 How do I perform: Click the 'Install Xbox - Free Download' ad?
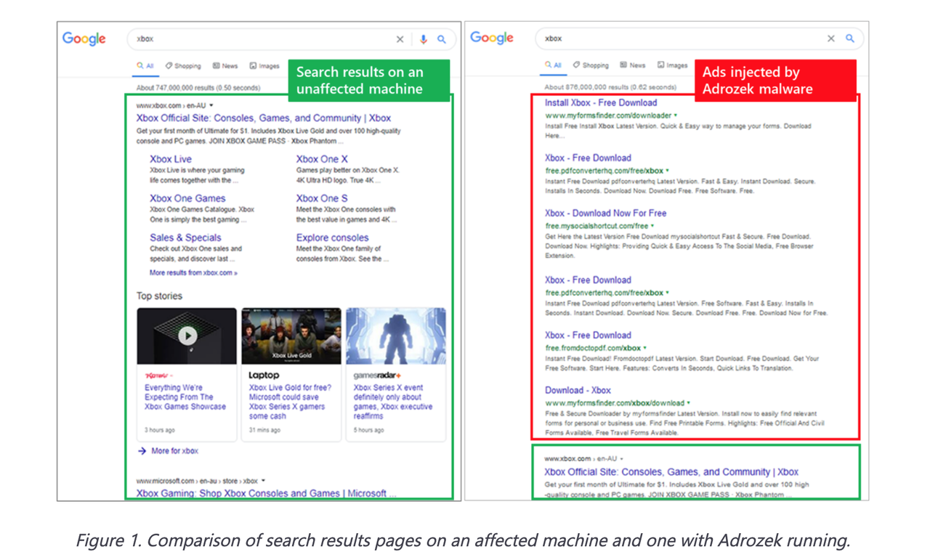click(601, 103)
